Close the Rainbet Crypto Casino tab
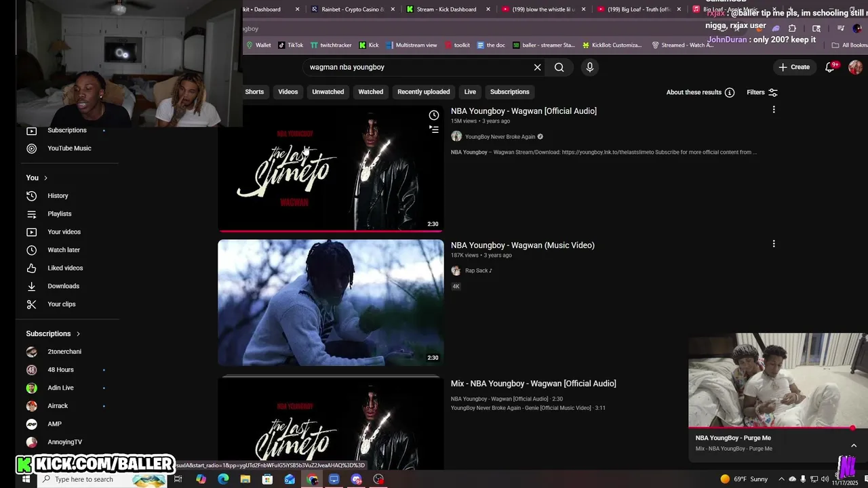This screenshot has height=488, width=868. [393, 9]
